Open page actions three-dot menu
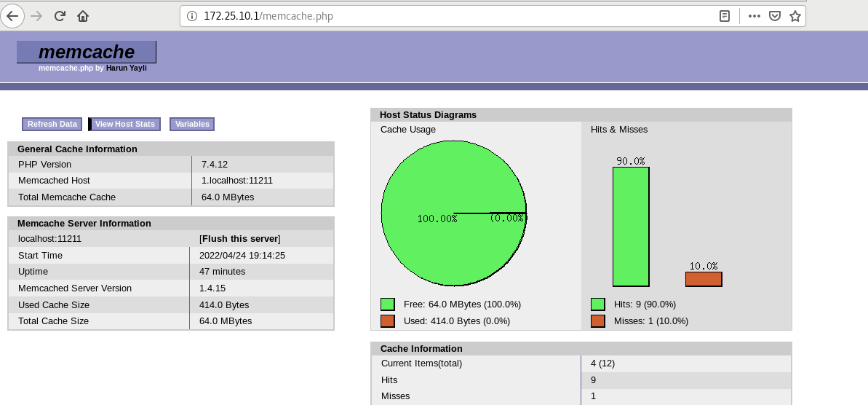Image resolution: width=868 pixels, height=405 pixels. tap(754, 16)
